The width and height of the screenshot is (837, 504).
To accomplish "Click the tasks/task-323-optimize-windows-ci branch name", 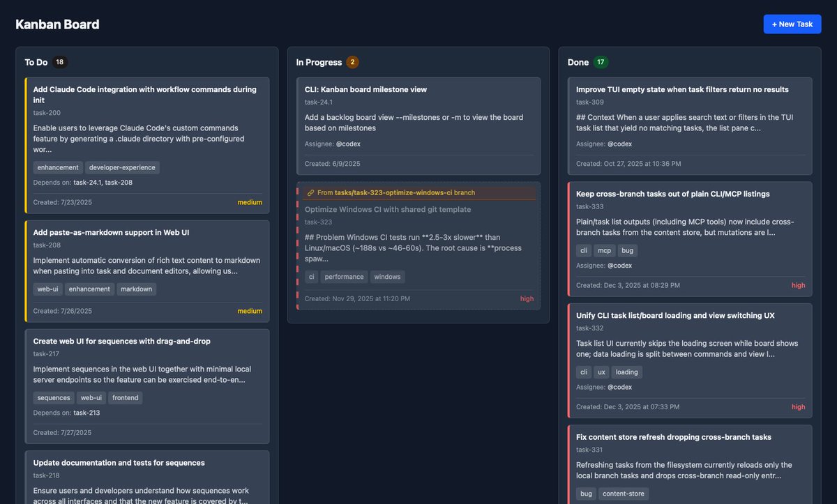I will [x=395, y=193].
